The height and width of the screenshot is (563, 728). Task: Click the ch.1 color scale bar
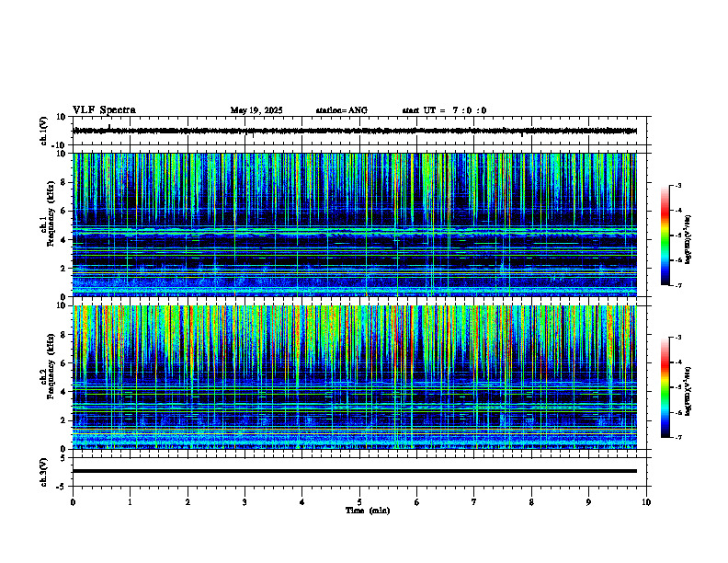[665, 236]
